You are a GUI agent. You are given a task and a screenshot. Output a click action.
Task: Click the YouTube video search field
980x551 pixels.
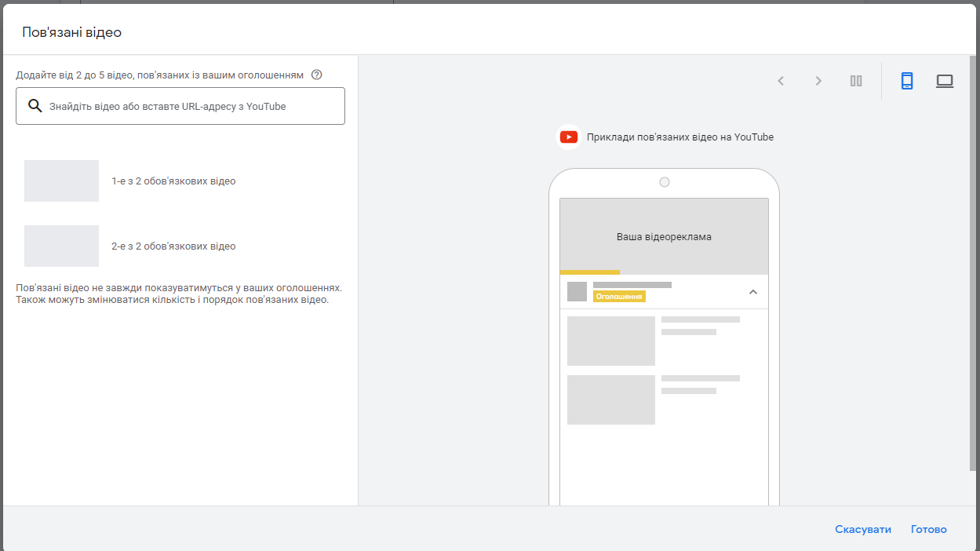[x=180, y=106]
